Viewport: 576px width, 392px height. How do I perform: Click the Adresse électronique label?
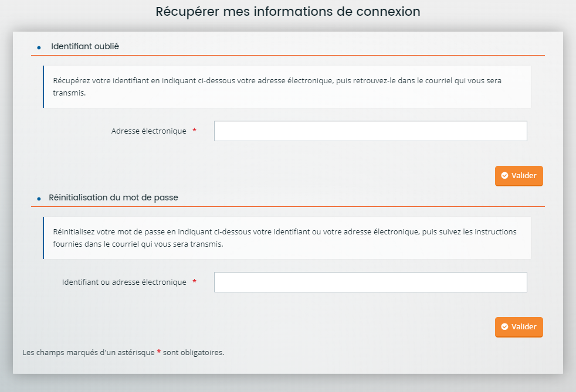coord(149,131)
